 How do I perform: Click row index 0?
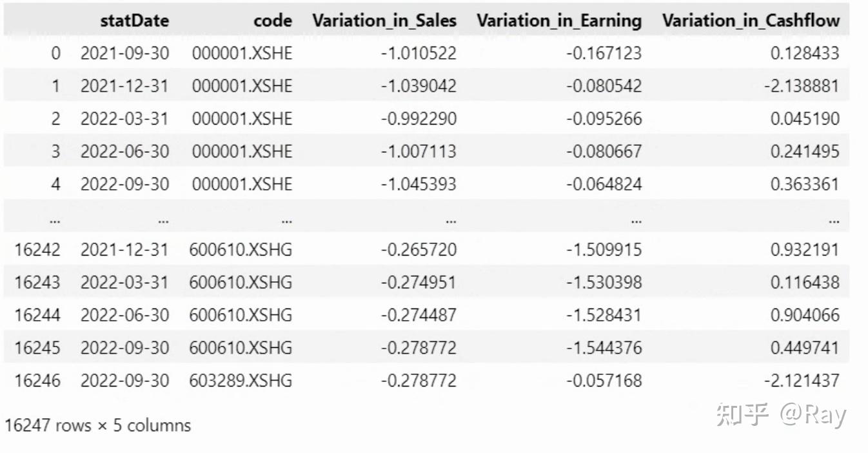[55, 53]
